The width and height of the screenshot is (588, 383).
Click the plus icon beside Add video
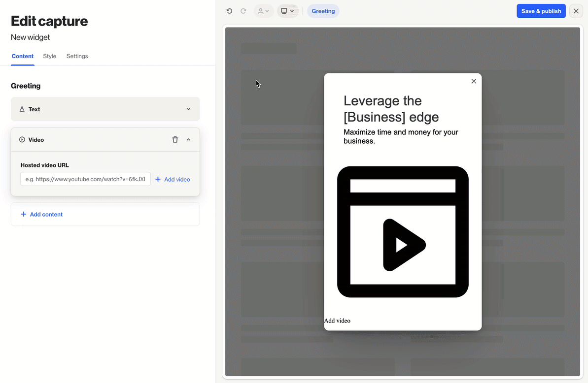[158, 179]
